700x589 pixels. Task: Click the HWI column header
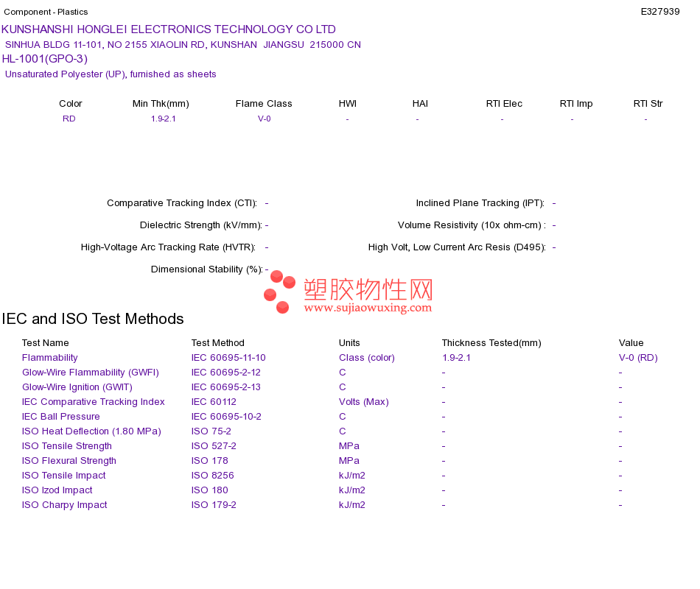click(x=347, y=104)
